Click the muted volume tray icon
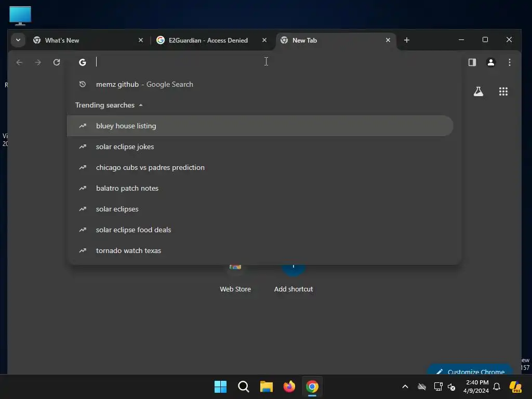This screenshot has width=532, height=399. pyautogui.click(x=451, y=387)
